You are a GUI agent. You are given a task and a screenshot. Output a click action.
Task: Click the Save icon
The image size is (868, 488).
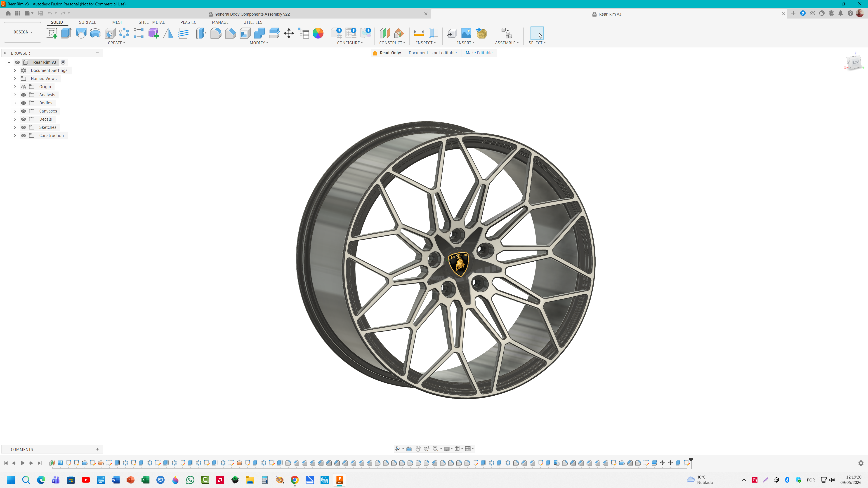tap(41, 13)
